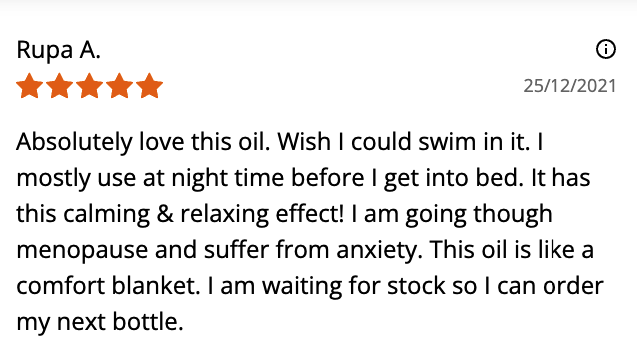
Task: Open the review info icon
Action: tap(606, 50)
